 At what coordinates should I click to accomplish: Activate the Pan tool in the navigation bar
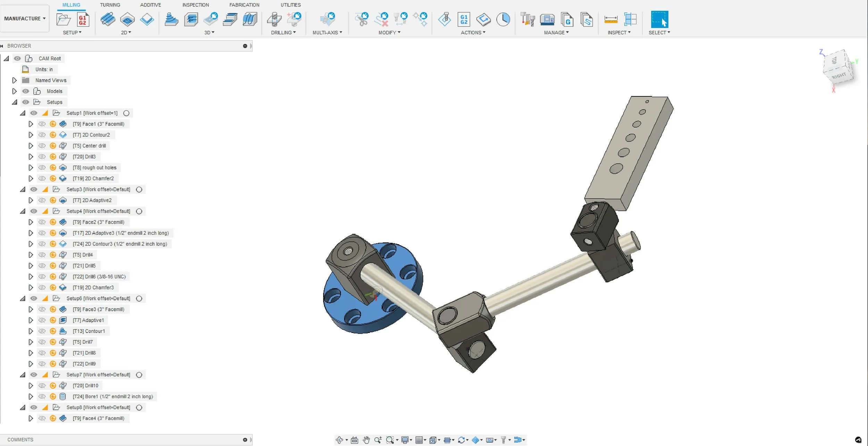pyautogui.click(x=367, y=440)
